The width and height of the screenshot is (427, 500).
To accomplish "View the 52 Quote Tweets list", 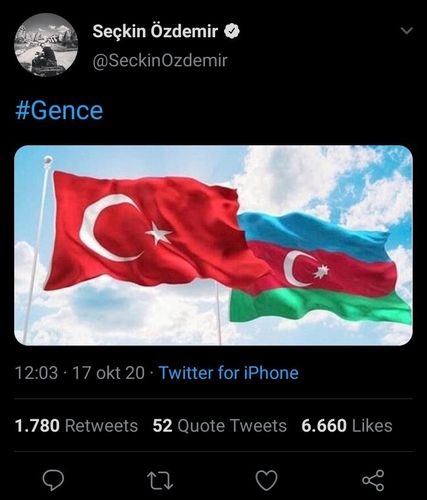I will 219,426.
